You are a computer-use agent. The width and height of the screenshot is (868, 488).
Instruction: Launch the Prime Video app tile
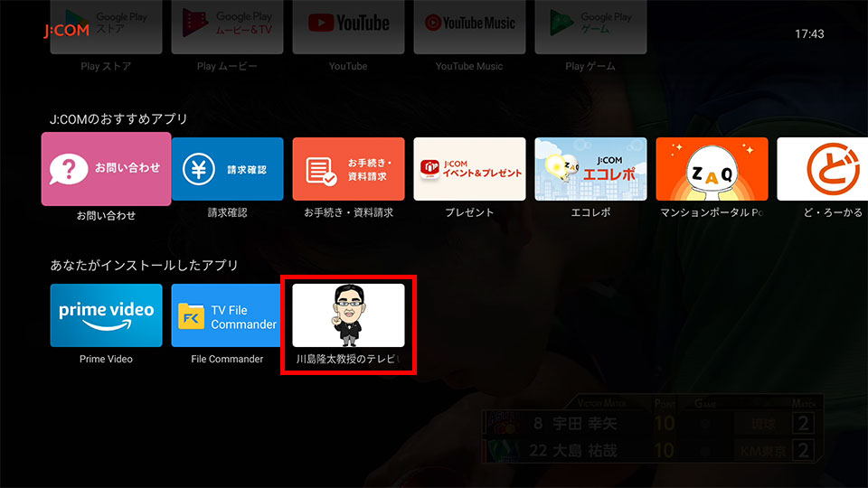[106, 315]
